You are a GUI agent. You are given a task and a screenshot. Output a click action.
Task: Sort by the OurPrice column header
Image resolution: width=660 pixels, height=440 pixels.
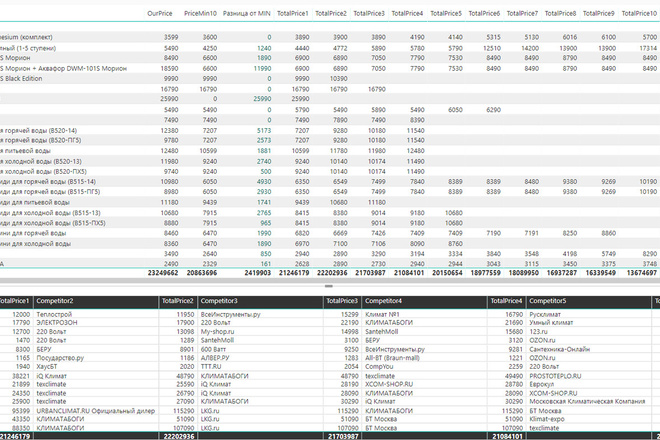(160, 13)
